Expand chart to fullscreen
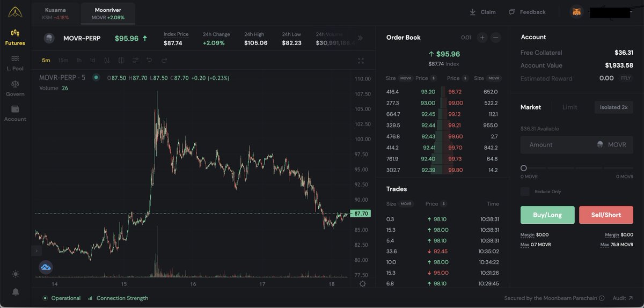644x308 pixels. click(361, 61)
